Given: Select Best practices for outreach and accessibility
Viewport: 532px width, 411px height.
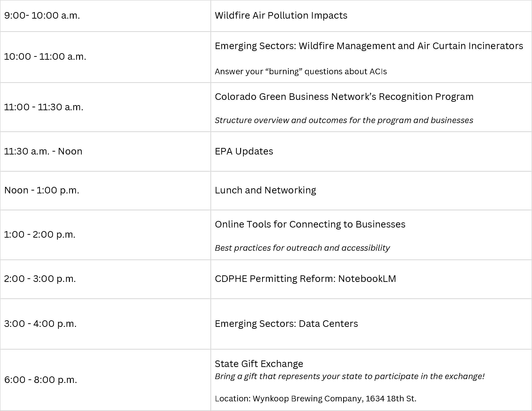Looking at the screenshot, I should tap(302, 248).
